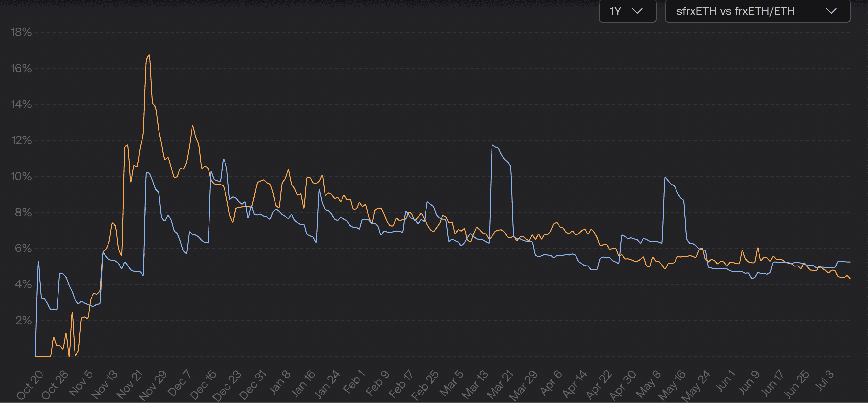Click the chevron beside sfrxETH vs frxETH/ETH
Screen dimensions: 868x403
[x=831, y=11]
